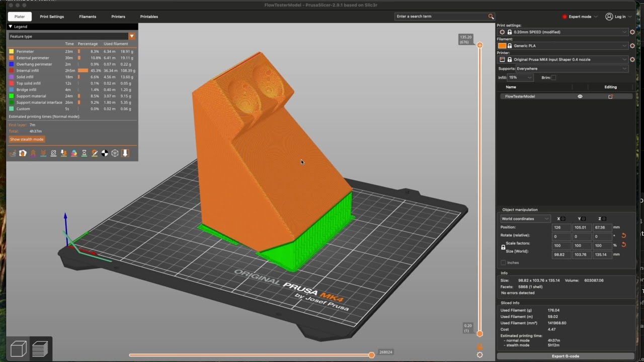Viewport: 644px width, 362px height.
Task: Toggle tool changes icon in legend toolbar
Action: coord(64,153)
